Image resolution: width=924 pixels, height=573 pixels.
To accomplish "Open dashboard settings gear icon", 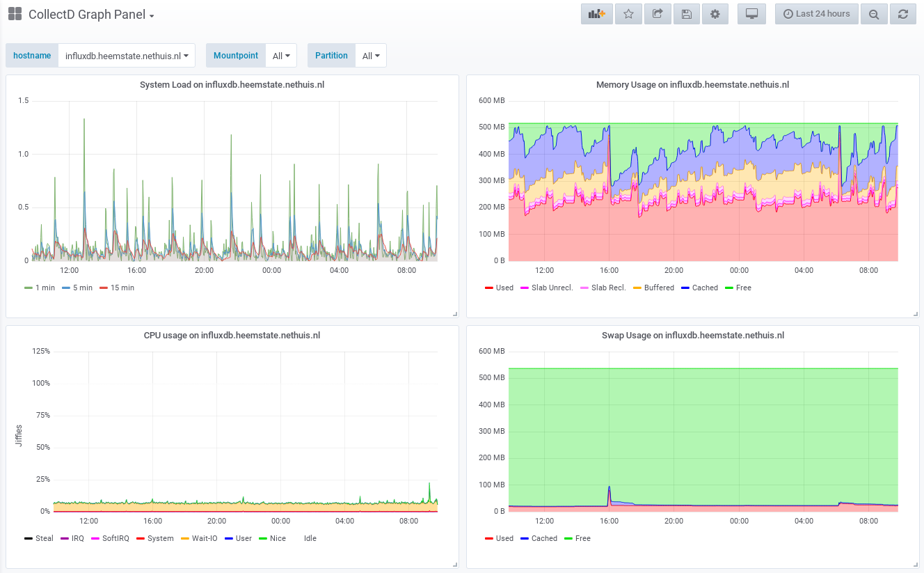I will click(x=715, y=14).
